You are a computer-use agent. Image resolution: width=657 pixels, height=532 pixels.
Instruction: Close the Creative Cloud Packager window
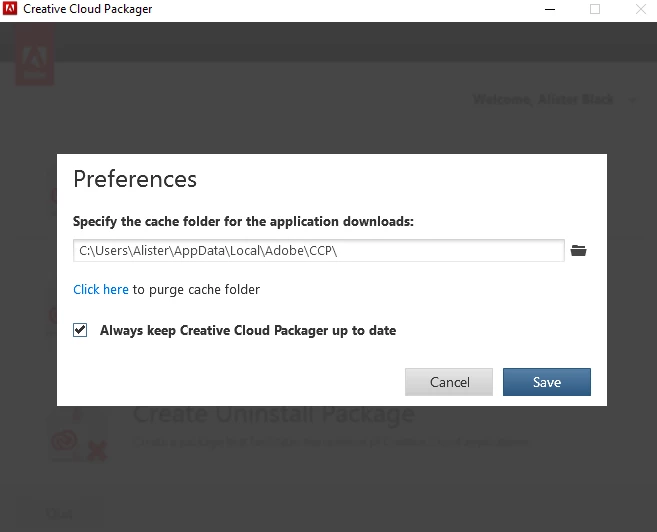point(641,9)
